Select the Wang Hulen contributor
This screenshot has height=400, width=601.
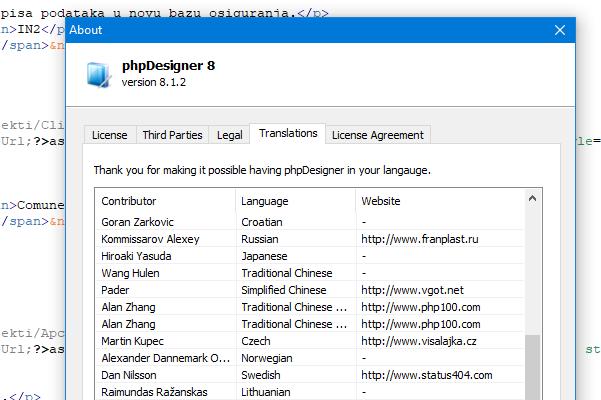click(130, 273)
